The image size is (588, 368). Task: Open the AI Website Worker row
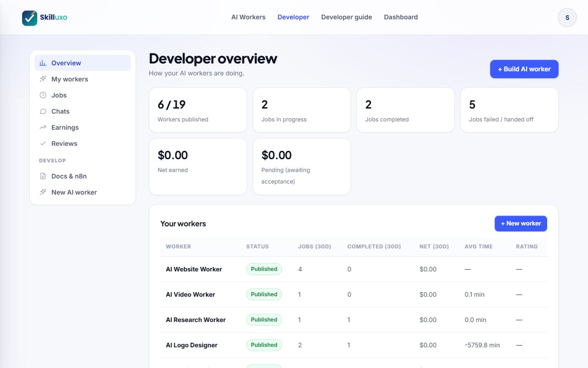(354, 269)
